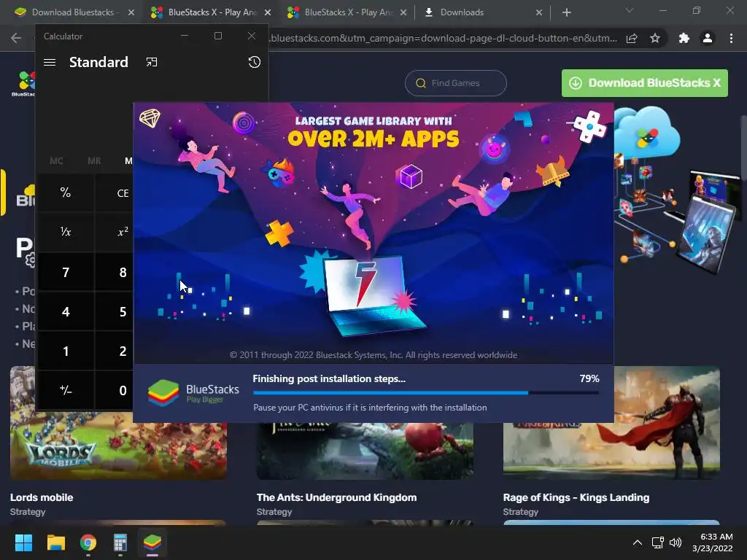Click the Calculator MC memory button
Viewport: 747px width, 560px height.
56,161
